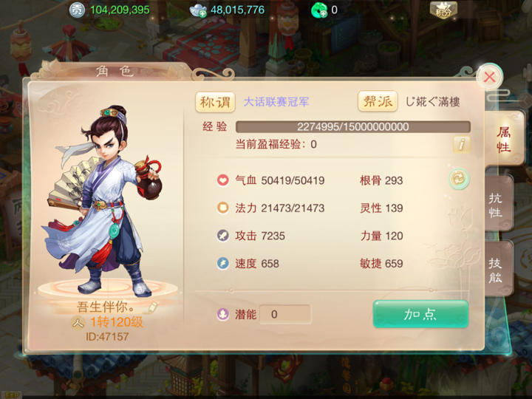The height and width of the screenshot is (399, 532).
Task: Click the 经验 experience progress bar
Action: (353, 127)
